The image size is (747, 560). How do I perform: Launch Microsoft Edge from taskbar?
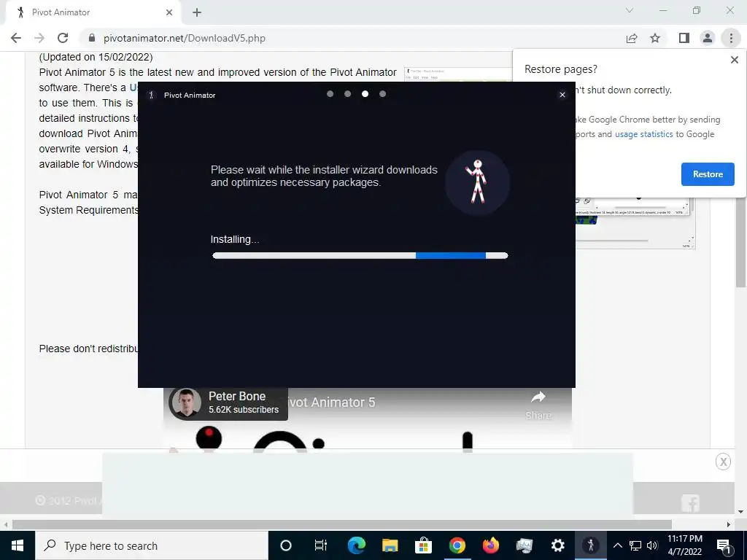[x=356, y=545]
